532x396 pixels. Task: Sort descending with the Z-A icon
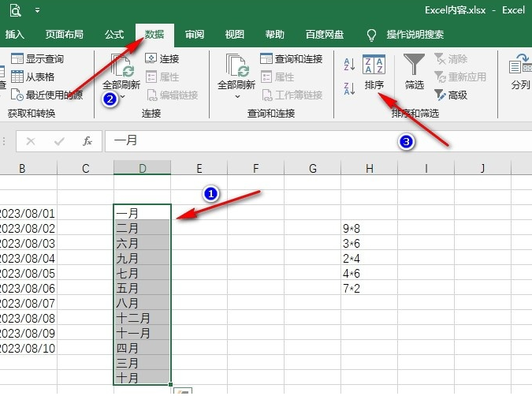click(x=349, y=88)
